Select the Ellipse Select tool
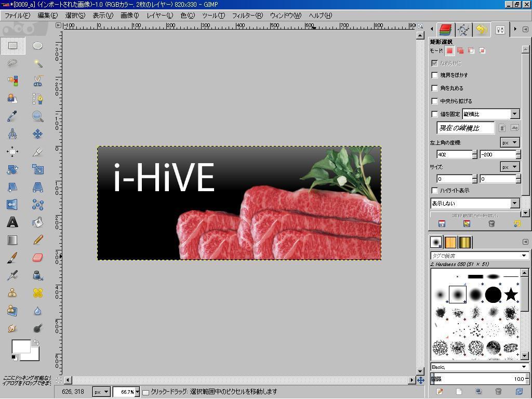The height and width of the screenshot is (399, 532). 37,46
